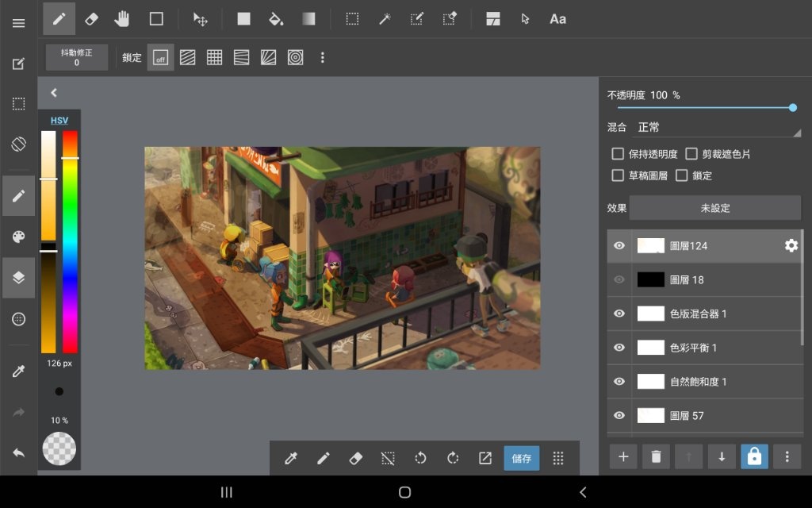Select the Rectangular selection tool
This screenshot has width=812, height=508.
point(352,19)
